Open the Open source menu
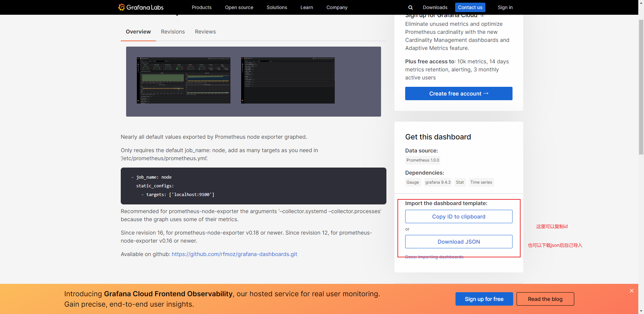Image resolution: width=644 pixels, height=314 pixels. click(239, 7)
